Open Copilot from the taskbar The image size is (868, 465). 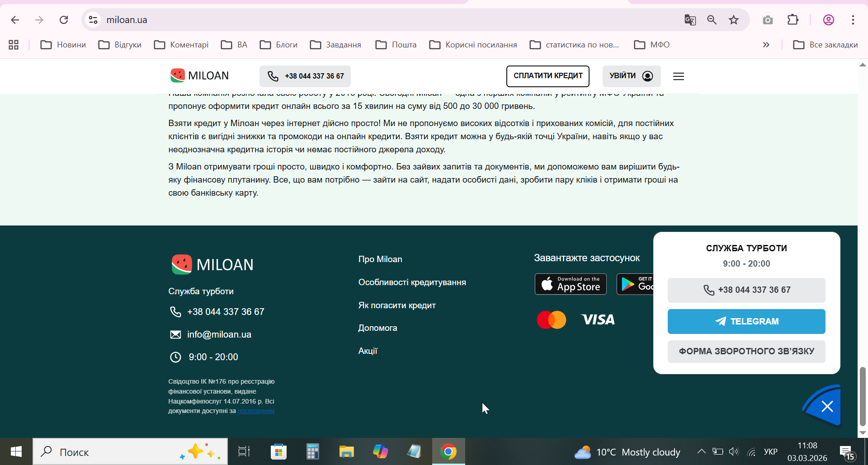[x=380, y=451]
